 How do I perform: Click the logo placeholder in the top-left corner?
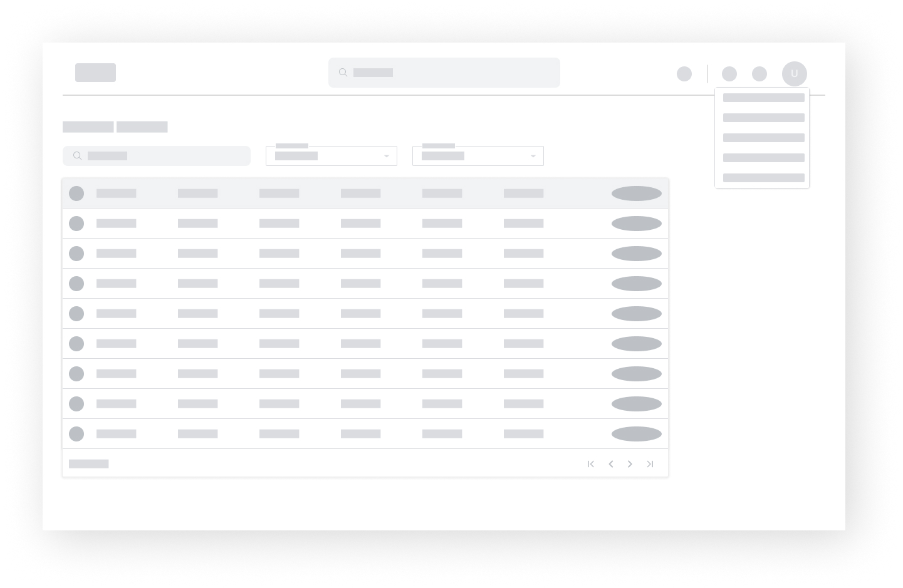[x=95, y=73]
